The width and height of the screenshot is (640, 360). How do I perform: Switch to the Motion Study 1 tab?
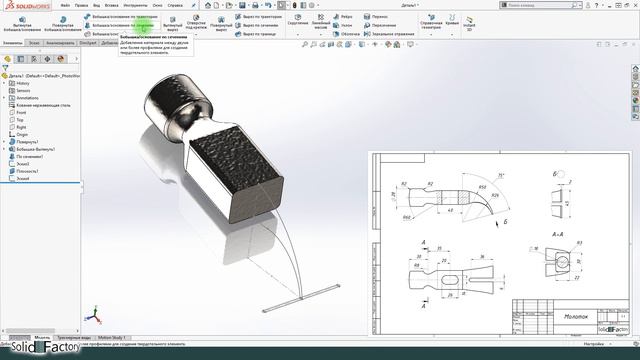[111, 338]
